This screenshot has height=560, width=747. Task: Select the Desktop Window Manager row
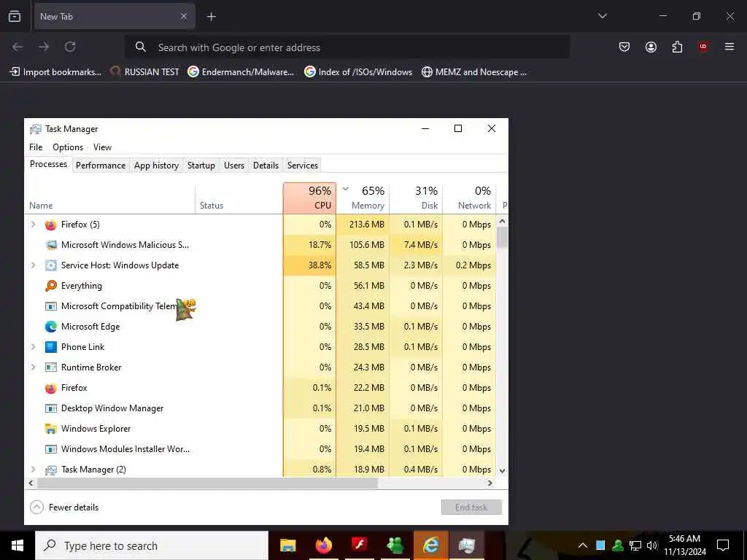click(260, 408)
